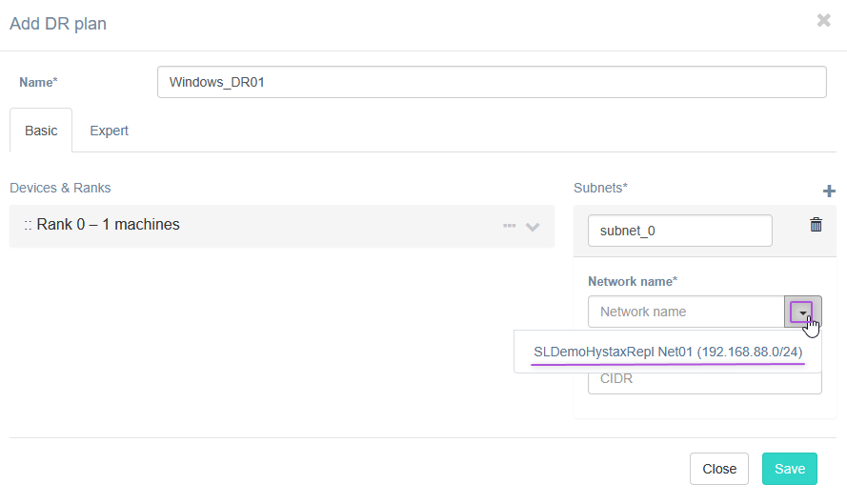Image resolution: width=847 pixels, height=504 pixels.
Task: Click into the Network name text box
Action: [685, 312]
